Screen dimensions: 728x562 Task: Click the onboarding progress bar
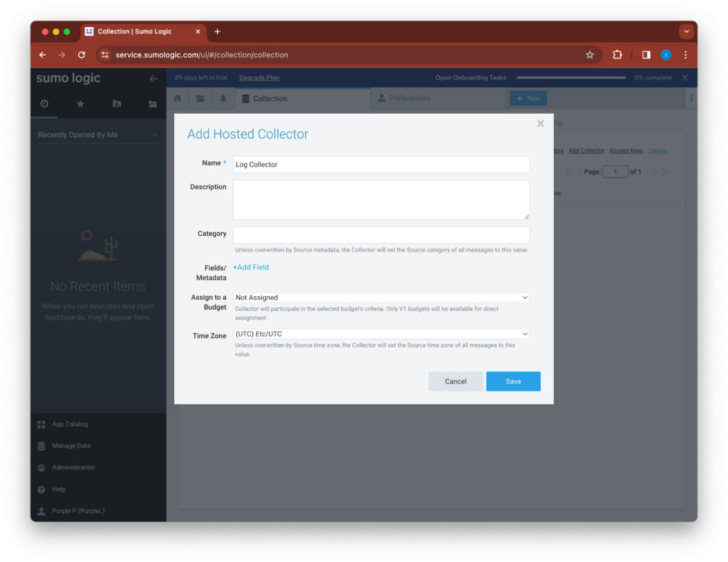pyautogui.click(x=571, y=77)
